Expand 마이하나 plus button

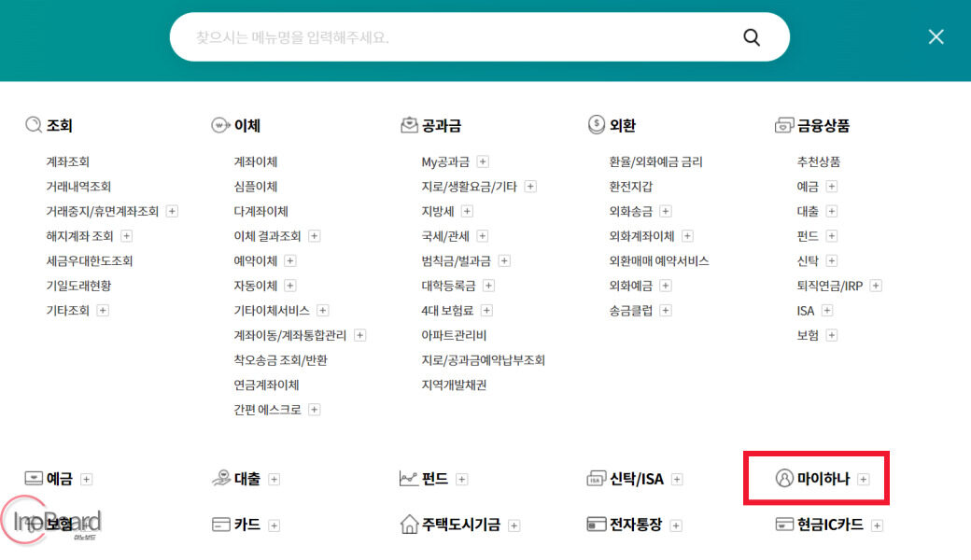point(864,479)
